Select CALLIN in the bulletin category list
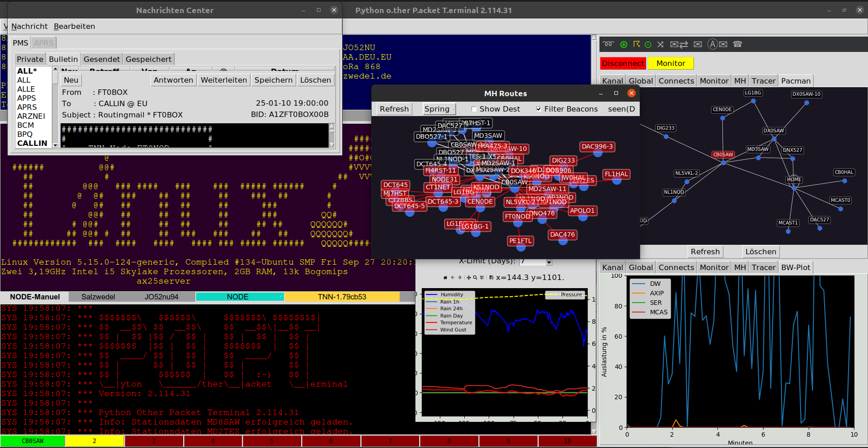Screen dimensions: 868x448 click(32, 143)
